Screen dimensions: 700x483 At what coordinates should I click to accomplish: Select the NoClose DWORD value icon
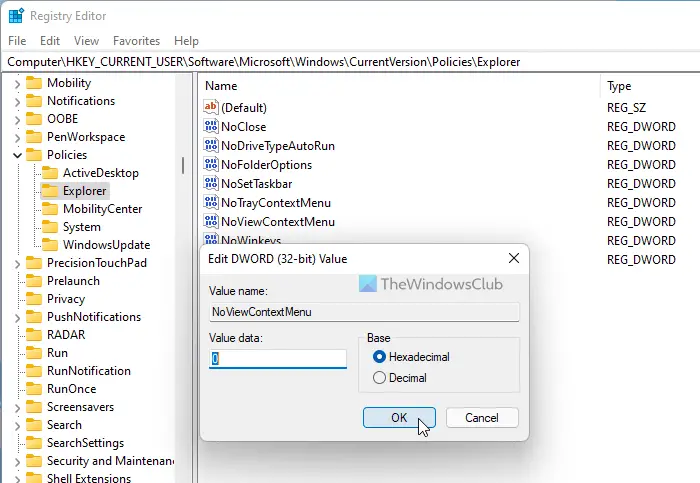211,126
